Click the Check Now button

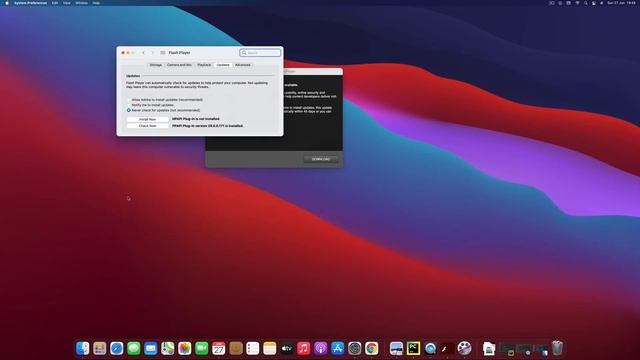pyautogui.click(x=147, y=126)
